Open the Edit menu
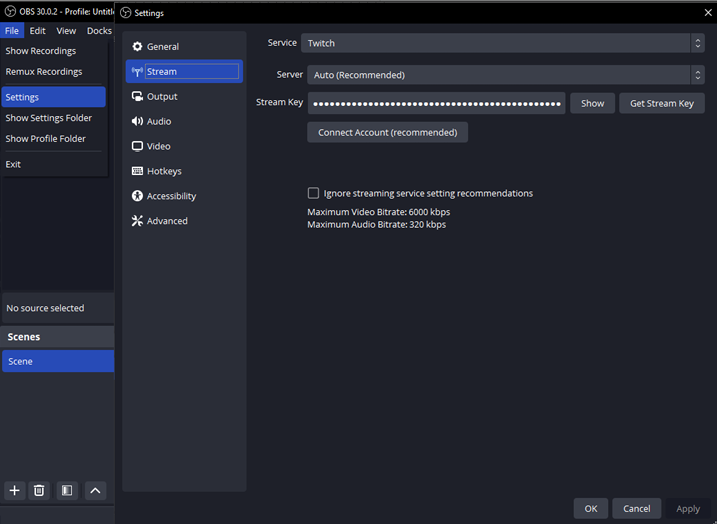 [37, 31]
